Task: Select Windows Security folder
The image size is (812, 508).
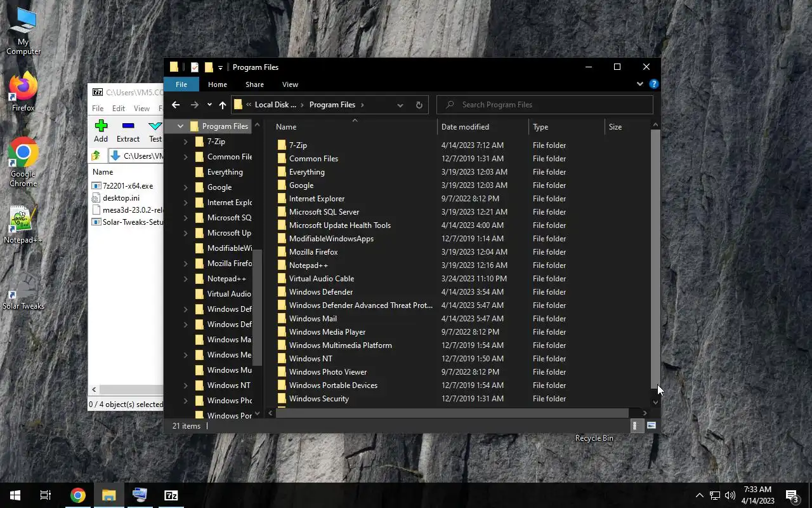Action: pyautogui.click(x=319, y=399)
